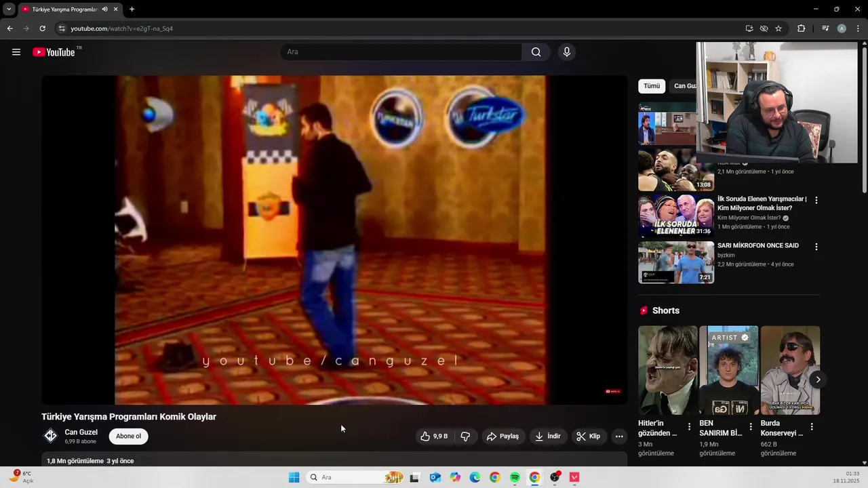
Task: Click the 1,8 Mn görüntüleme text
Action: point(75,461)
